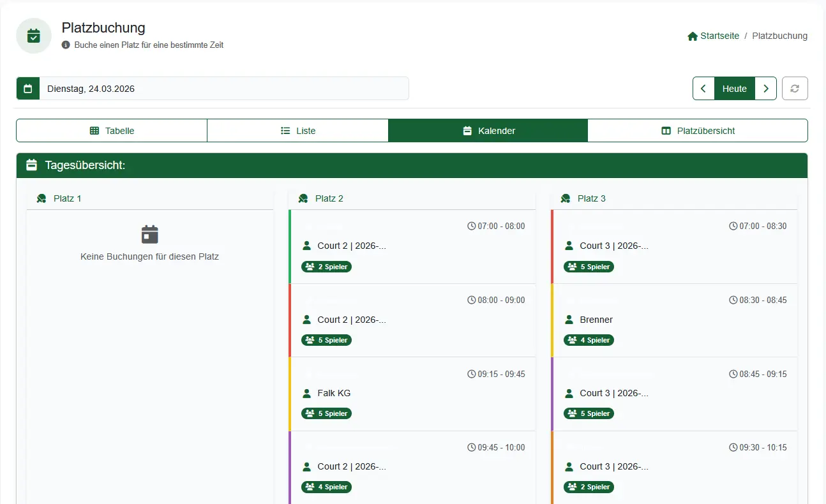Open the Brenner booking at 08:30

pyautogui.click(x=674, y=320)
